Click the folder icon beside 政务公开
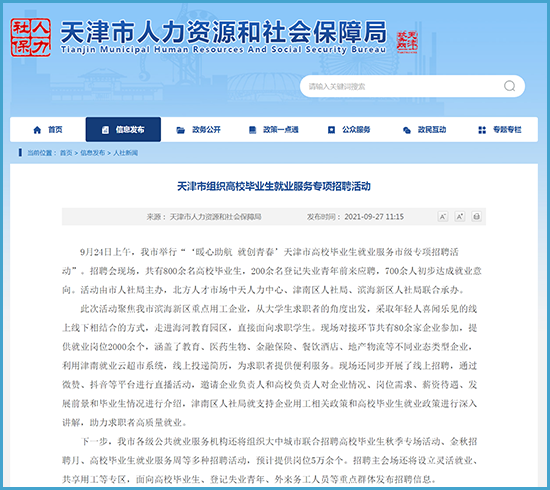This screenshot has width=550, height=490. point(180,130)
